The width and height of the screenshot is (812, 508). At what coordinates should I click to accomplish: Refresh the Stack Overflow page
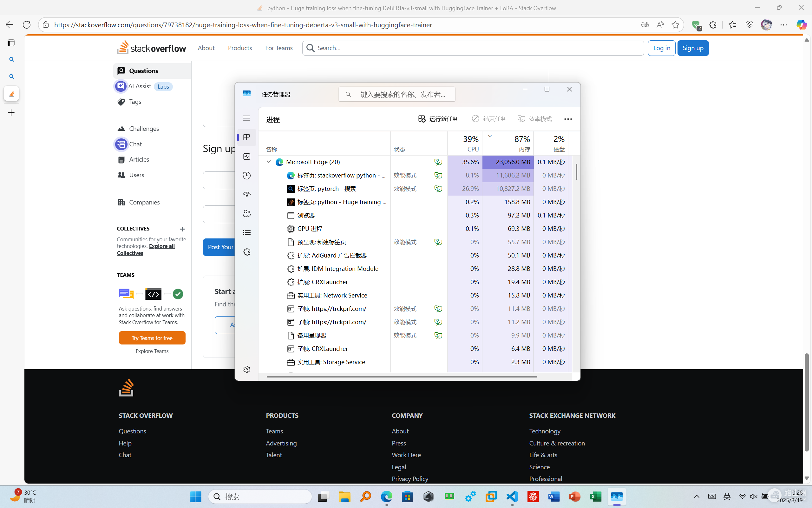[27, 24]
